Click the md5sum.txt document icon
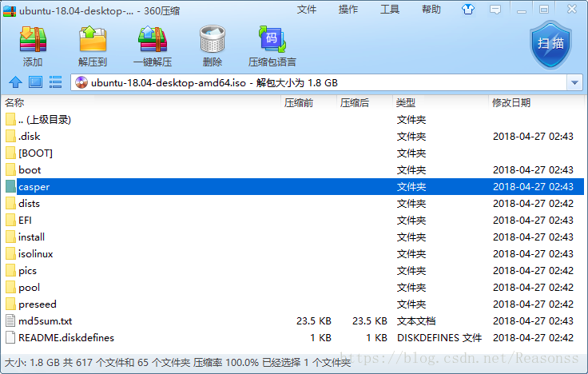Image resolution: width=588 pixels, height=374 pixels. [x=11, y=320]
